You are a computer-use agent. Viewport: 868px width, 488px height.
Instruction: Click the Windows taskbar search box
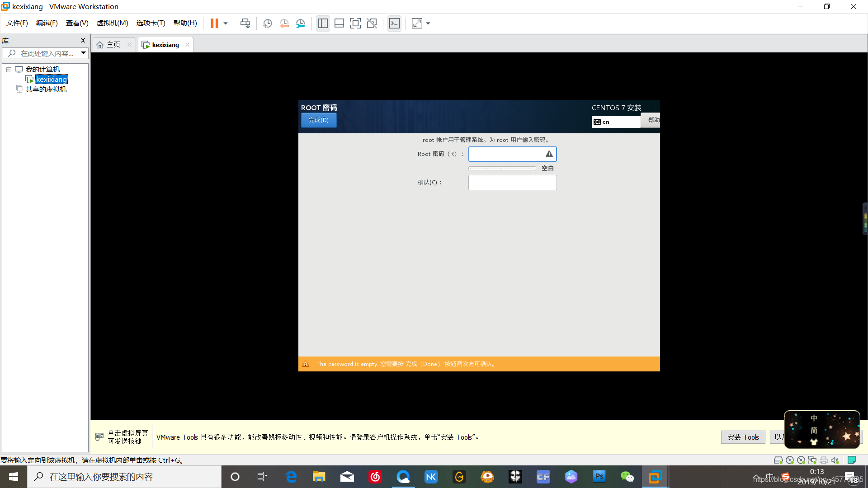124,477
